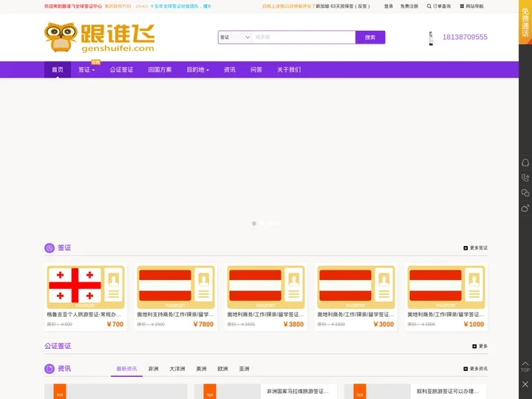This screenshot has height=399, width=532.
Task: Open the Austria visa card priced ¥7800
Action: [176, 297]
